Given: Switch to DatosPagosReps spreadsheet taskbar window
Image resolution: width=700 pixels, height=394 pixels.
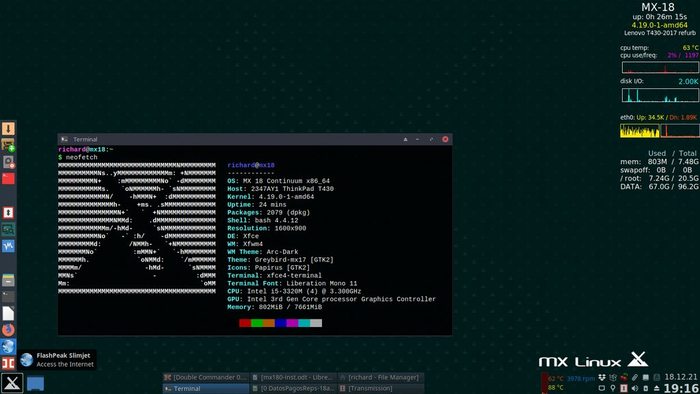Looking at the screenshot, I should (x=292, y=389).
